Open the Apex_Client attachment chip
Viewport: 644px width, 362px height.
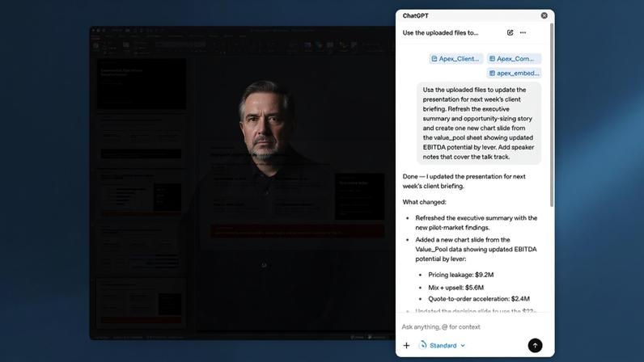(x=455, y=59)
